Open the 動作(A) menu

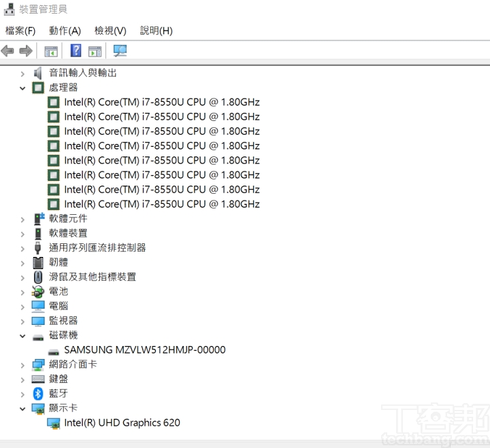(65, 31)
